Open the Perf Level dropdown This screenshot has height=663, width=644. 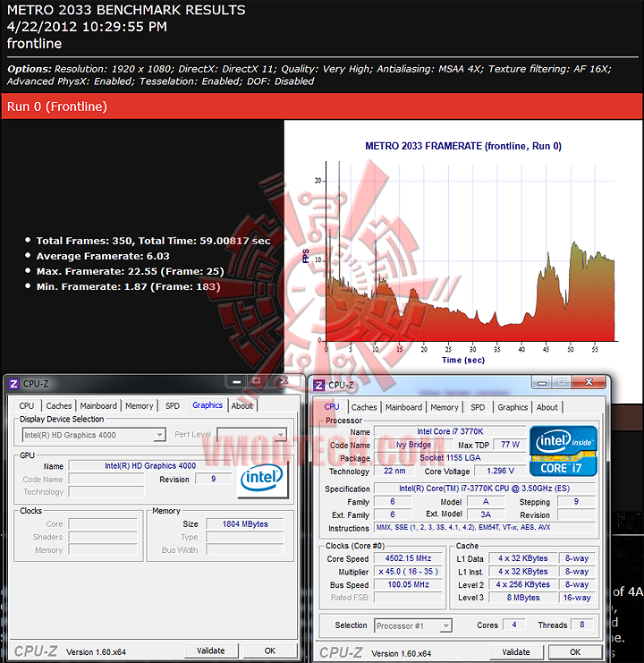click(252, 434)
